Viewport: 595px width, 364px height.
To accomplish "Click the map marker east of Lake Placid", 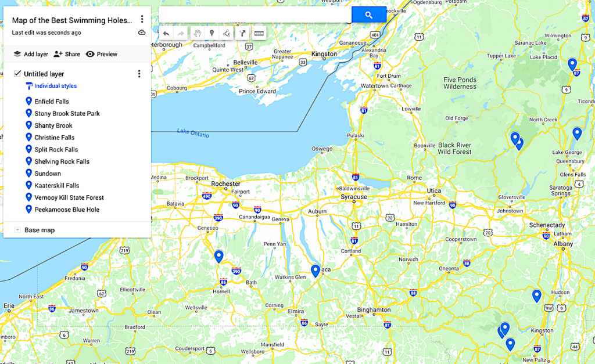I will (572, 64).
